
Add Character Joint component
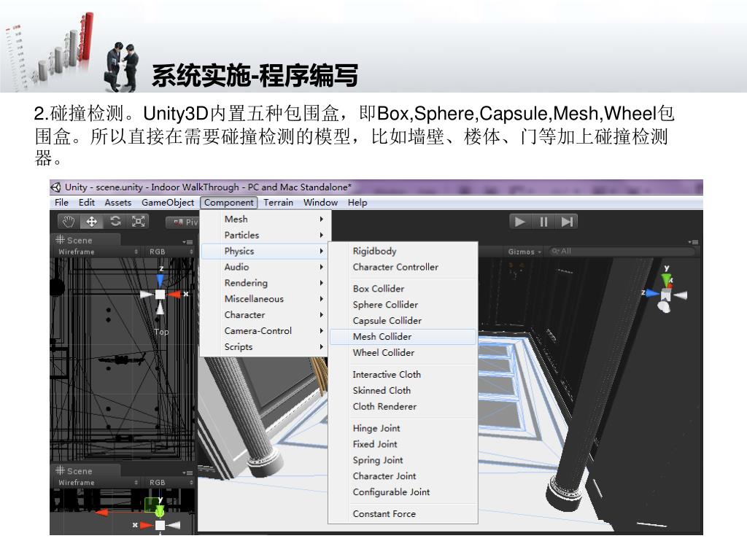(x=403, y=476)
